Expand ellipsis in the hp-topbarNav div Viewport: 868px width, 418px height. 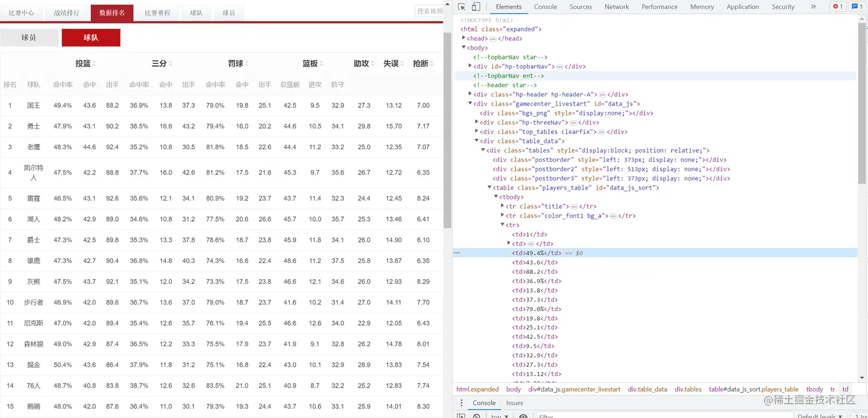click(560, 67)
